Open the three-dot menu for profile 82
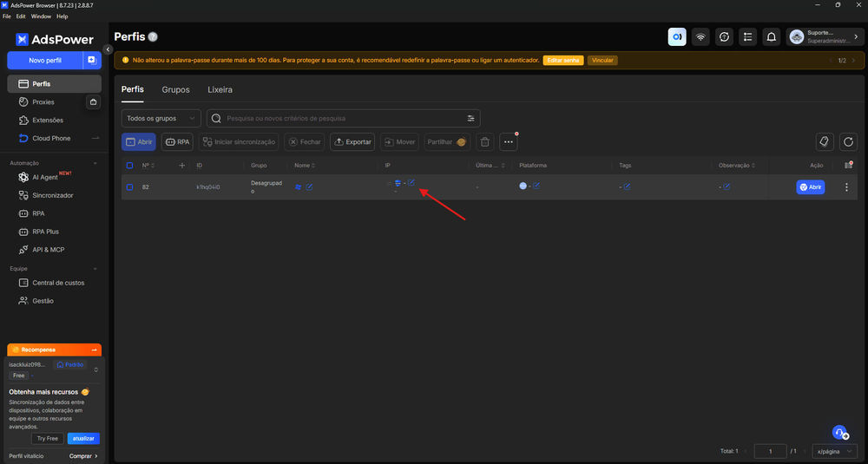Image resolution: width=868 pixels, height=464 pixels. 846,187
